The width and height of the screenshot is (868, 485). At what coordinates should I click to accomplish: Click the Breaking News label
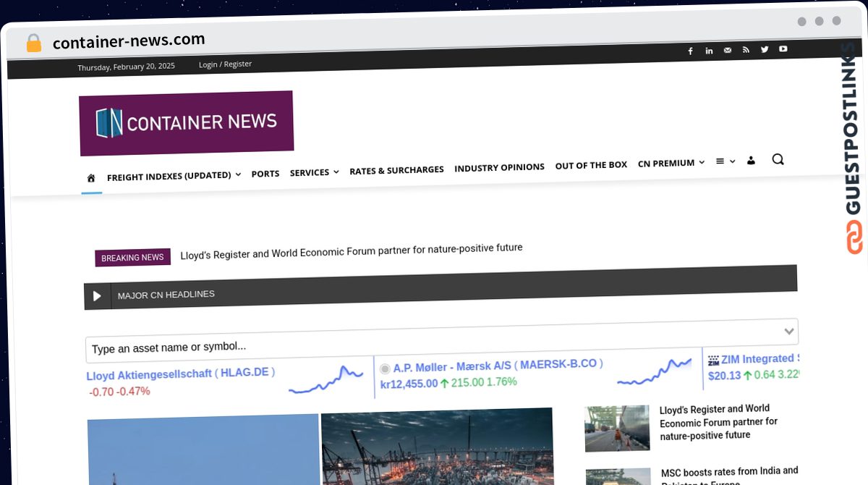tap(132, 258)
